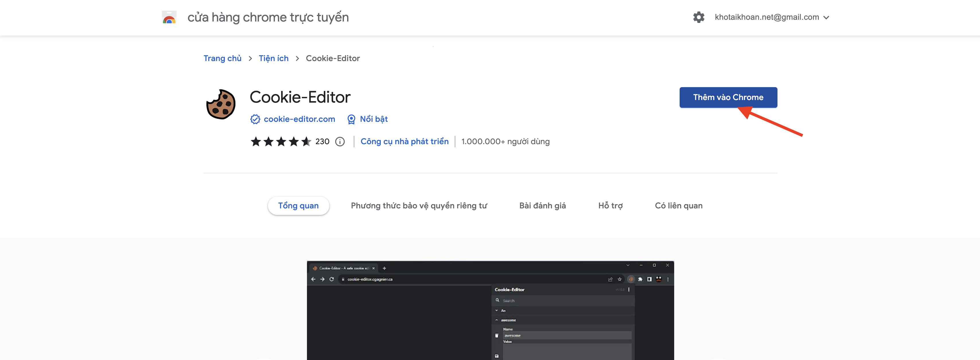Click the Cookie-Editor breadcrumb text
Screen dimensions: 980x360
point(332,58)
